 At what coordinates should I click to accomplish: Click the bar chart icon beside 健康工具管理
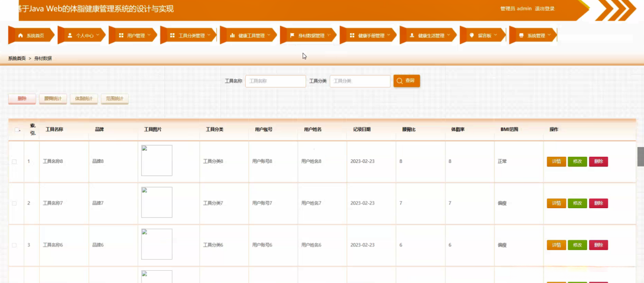pyautogui.click(x=232, y=36)
